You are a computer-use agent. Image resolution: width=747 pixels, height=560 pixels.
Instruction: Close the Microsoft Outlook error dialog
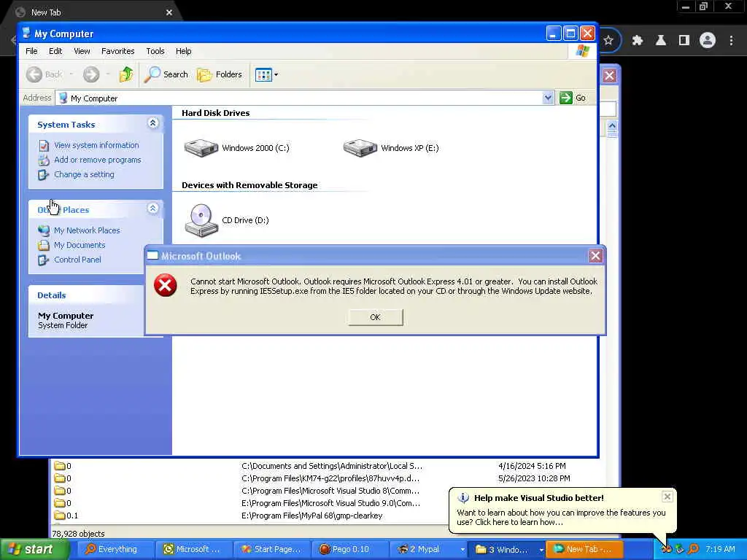point(595,256)
